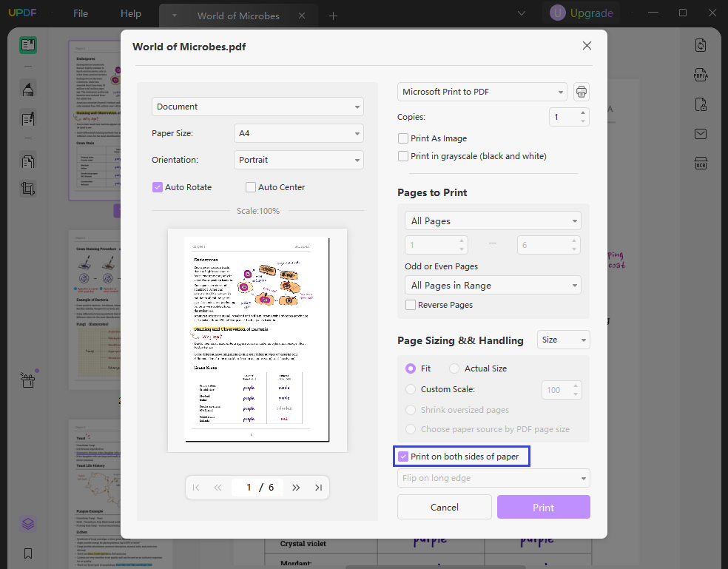Select the Fit radio button
The image size is (728, 569).
tap(411, 368)
